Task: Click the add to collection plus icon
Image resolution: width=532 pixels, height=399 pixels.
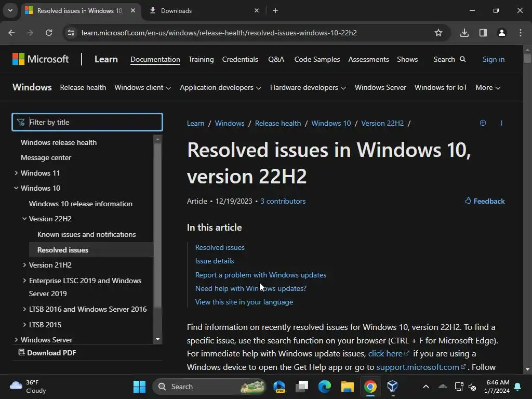Action: (483, 123)
